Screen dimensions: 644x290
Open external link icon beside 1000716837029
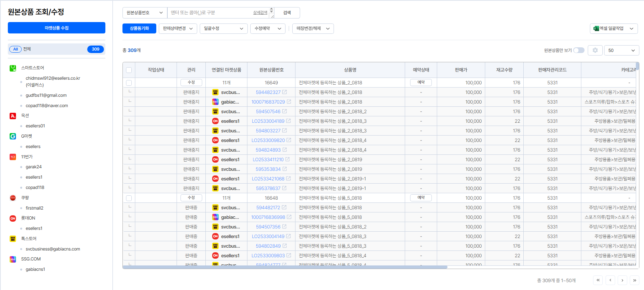(x=289, y=102)
